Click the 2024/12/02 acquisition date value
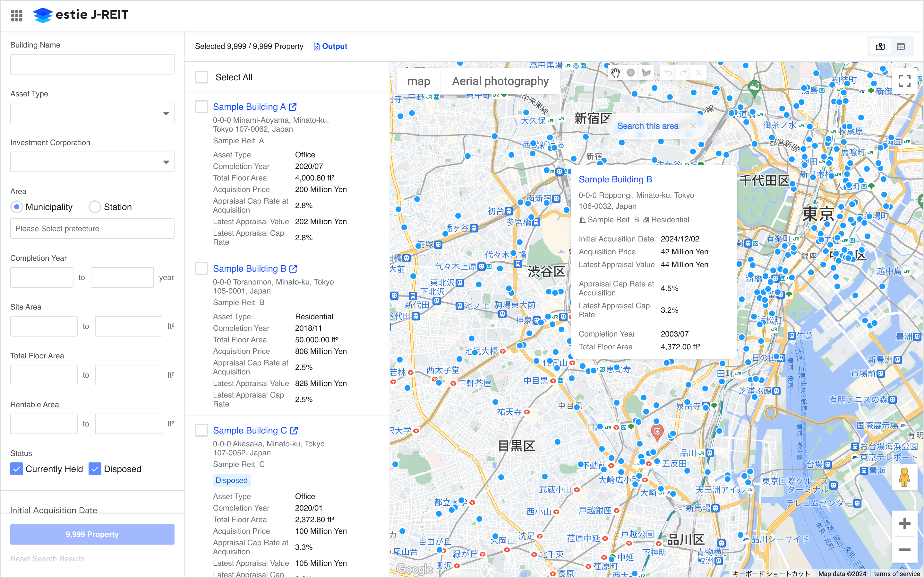Screen dimensions: 924x578 click(x=680, y=239)
